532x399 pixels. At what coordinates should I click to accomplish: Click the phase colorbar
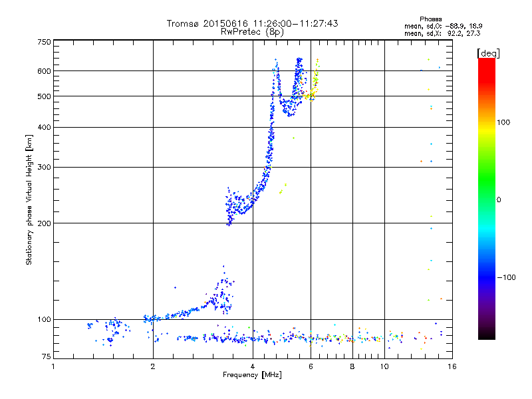487,198
